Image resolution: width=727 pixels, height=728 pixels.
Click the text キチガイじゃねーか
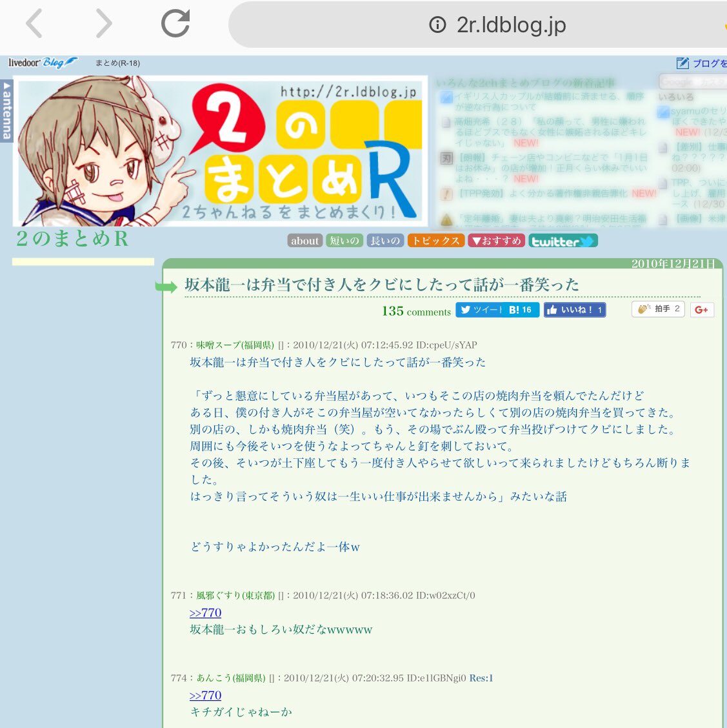click(x=241, y=713)
